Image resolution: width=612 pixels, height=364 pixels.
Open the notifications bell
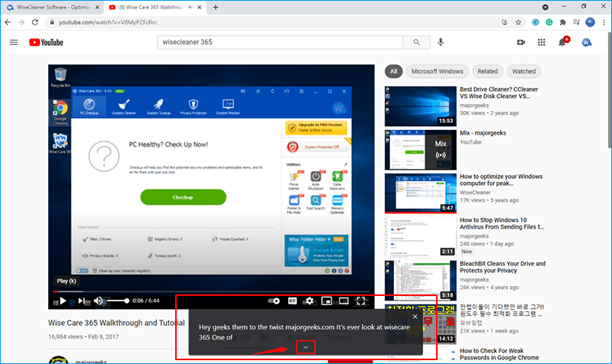[562, 42]
